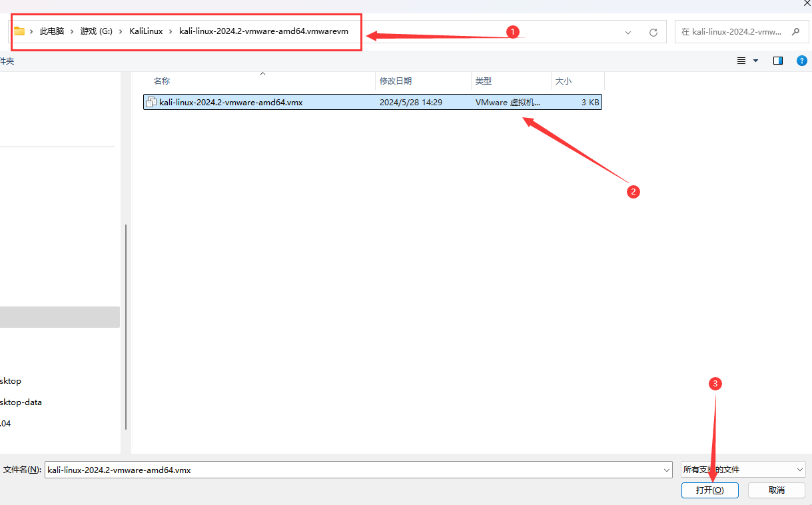
Task: Go to 游戏 (G:) in breadcrumb
Action: tap(97, 31)
